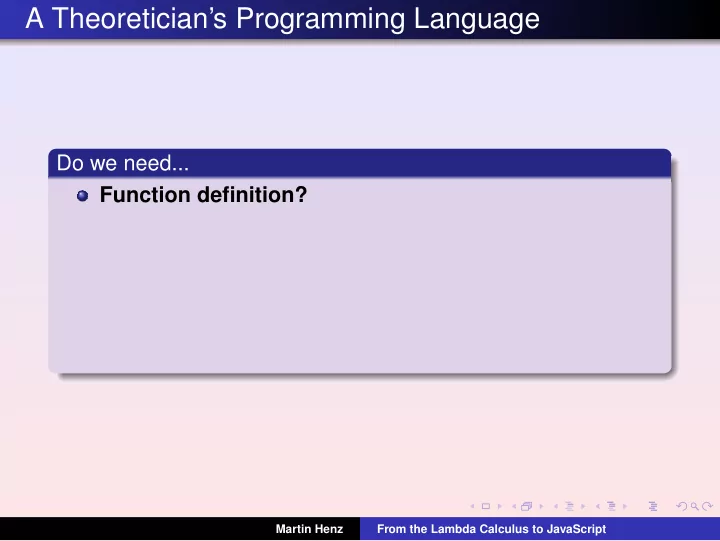Click the stacked frames navigation icon
The height and width of the screenshot is (541, 720).
(x=527, y=506)
